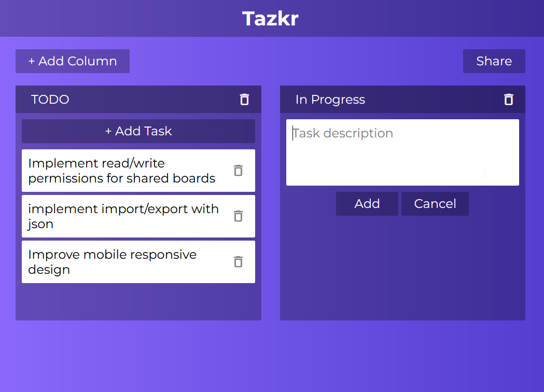Open the read/write permissions task card

(124, 170)
